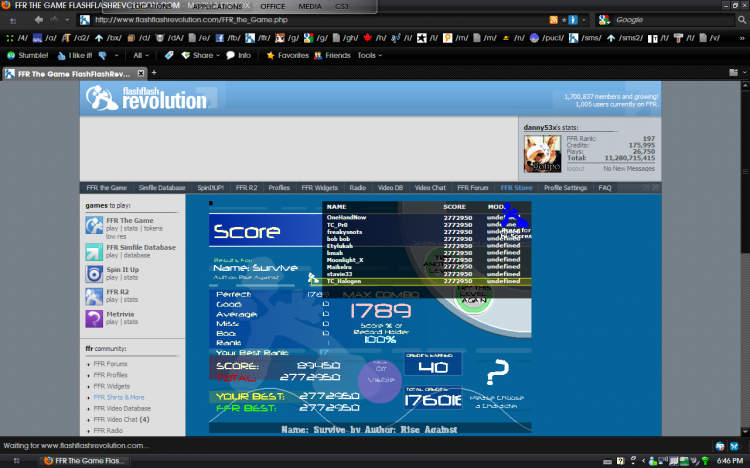Open the FFR Forums community link

(x=110, y=364)
